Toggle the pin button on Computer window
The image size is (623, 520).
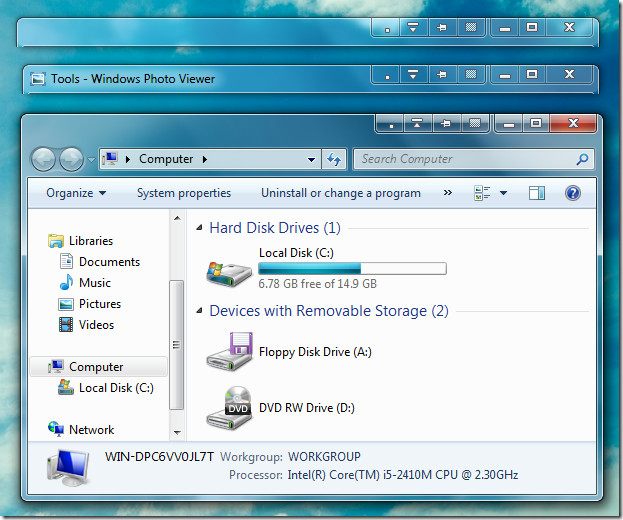click(446, 124)
